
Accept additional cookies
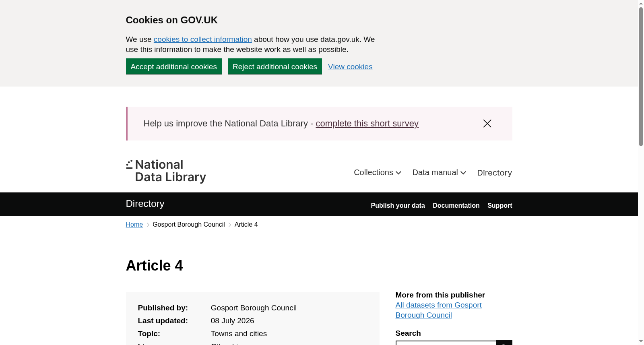click(174, 66)
